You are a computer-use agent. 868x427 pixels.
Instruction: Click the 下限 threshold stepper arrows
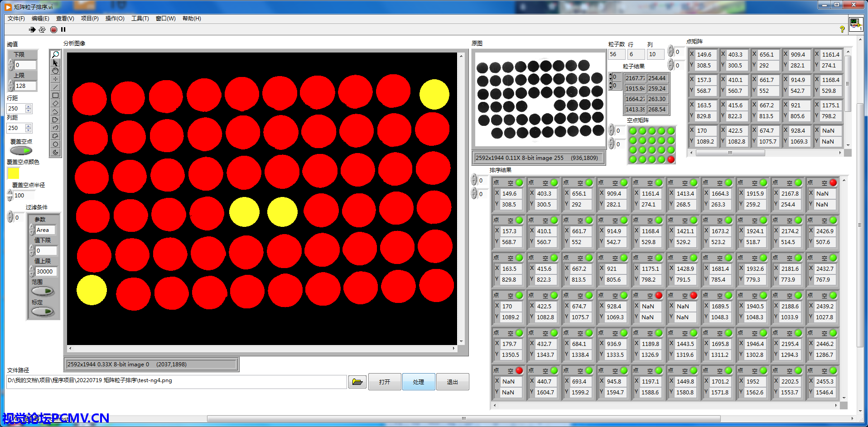pos(11,65)
